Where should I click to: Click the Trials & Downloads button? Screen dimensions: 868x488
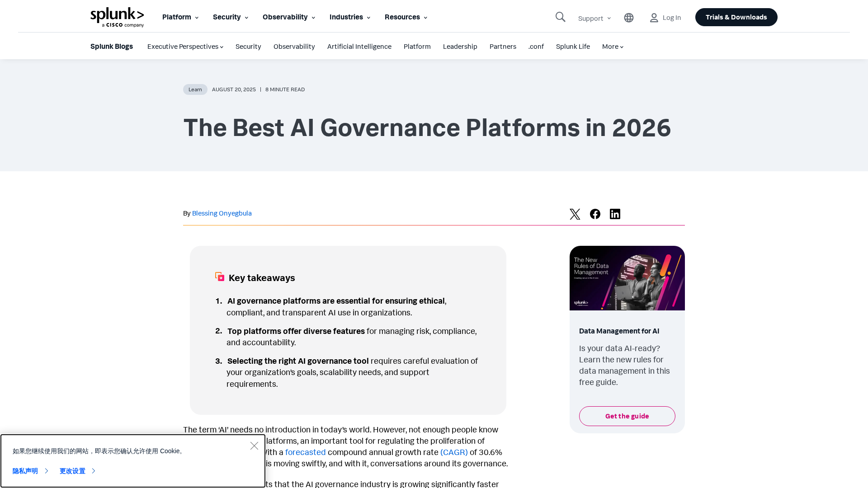tap(736, 17)
